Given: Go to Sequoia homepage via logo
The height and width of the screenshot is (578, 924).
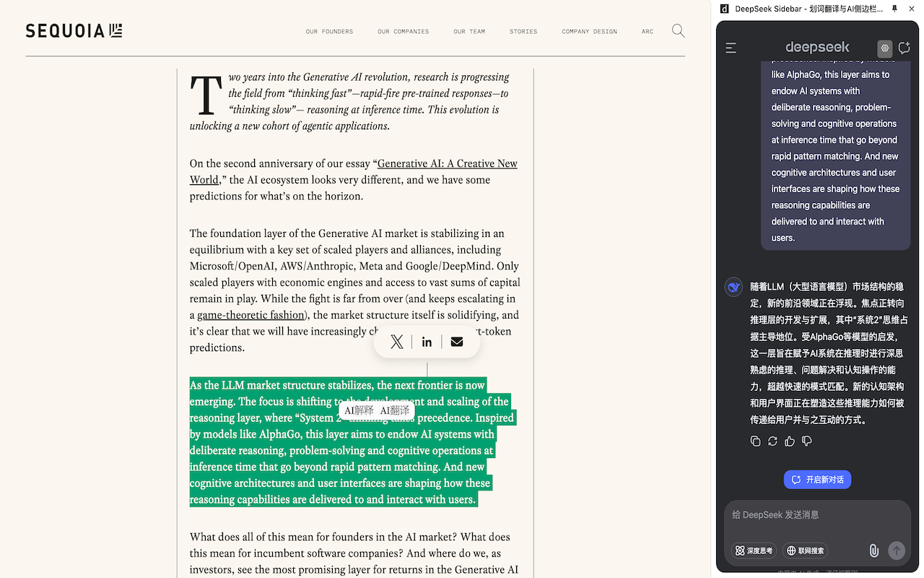Looking at the screenshot, I should pos(74,30).
